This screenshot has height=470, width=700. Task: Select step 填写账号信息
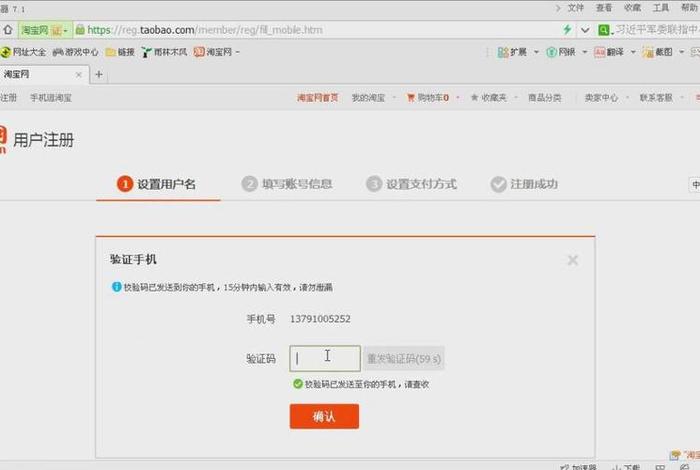point(287,184)
